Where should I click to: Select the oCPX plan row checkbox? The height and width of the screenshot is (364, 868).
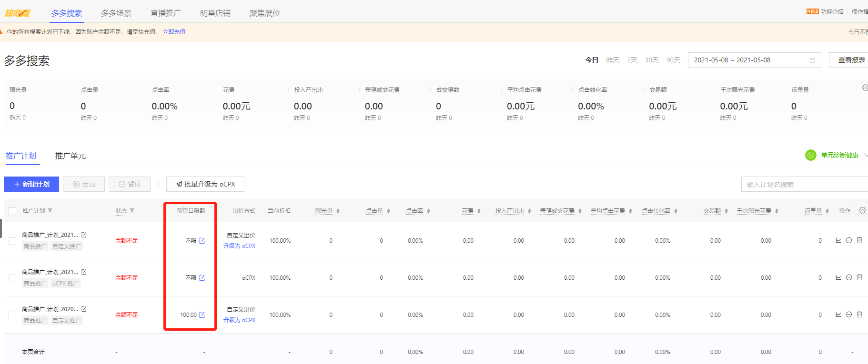(x=12, y=278)
